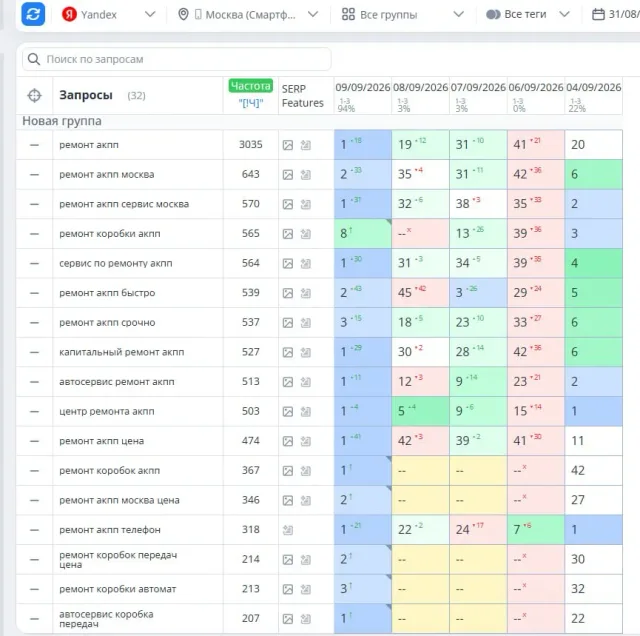Click the target crosshair icon in header

pos(34,96)
